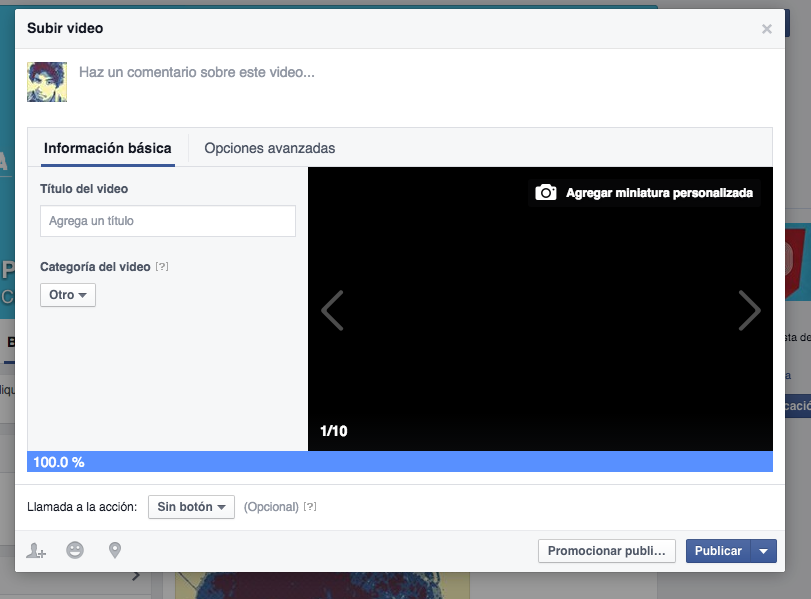Select the Información básica tab

107,146
